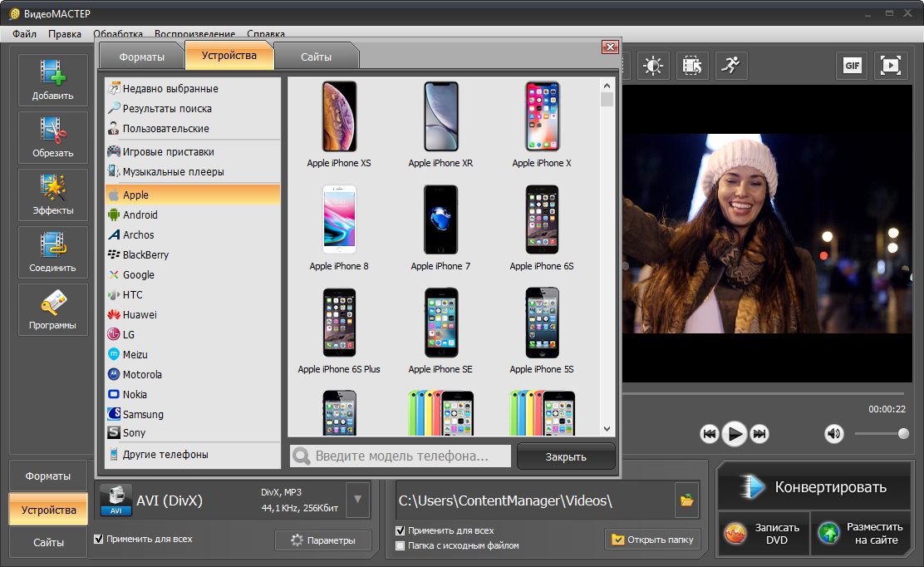Open the bottom-left Сайты panel button
The image size is (924, 567).
[48, 543]
